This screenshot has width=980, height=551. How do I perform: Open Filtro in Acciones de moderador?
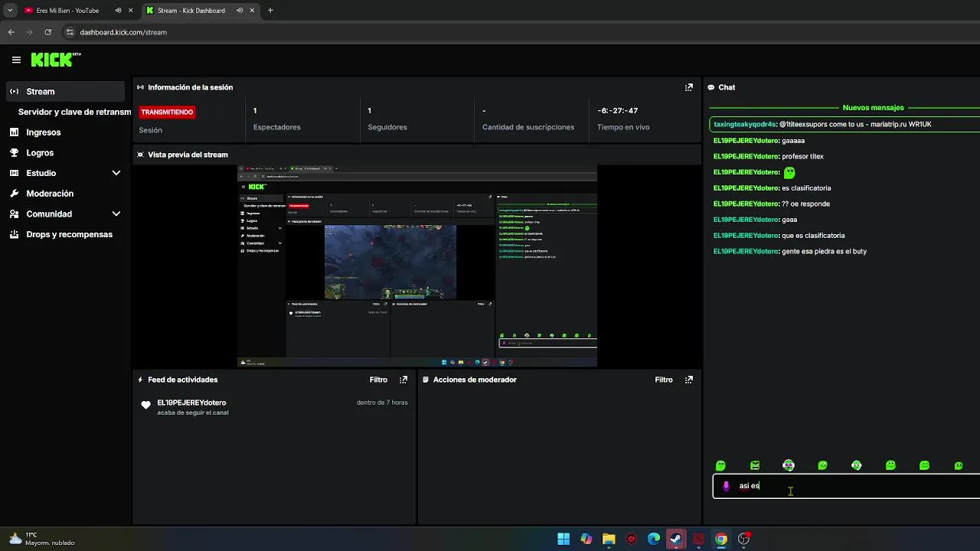tap(664, 380)
